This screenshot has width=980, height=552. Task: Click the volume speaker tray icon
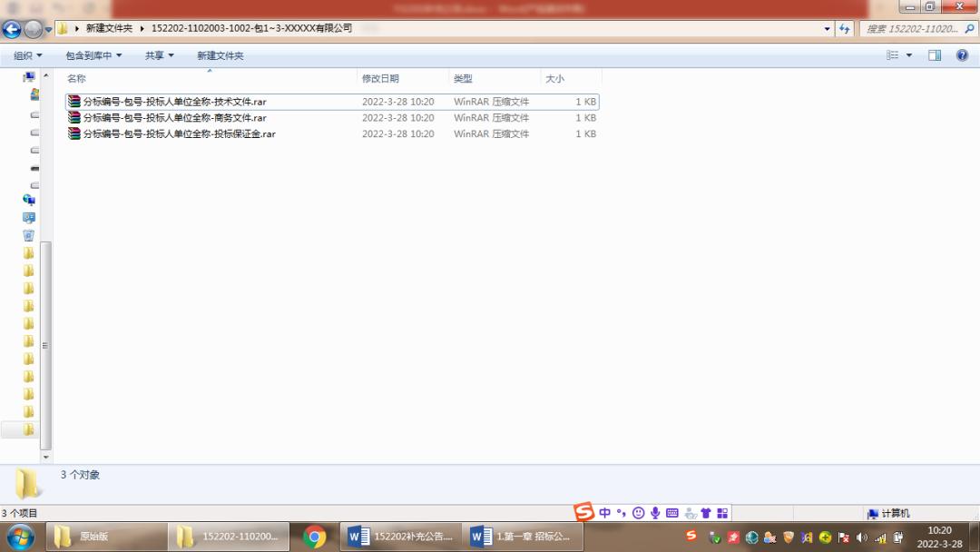tap(862, 537)
